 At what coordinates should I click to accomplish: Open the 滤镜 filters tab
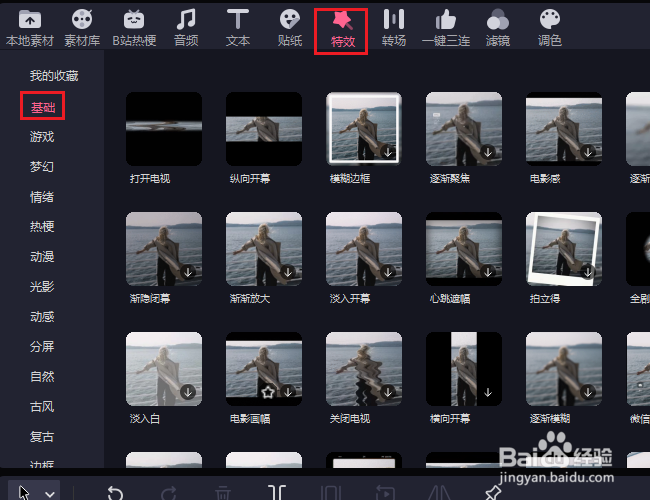[x=497, y=28]
